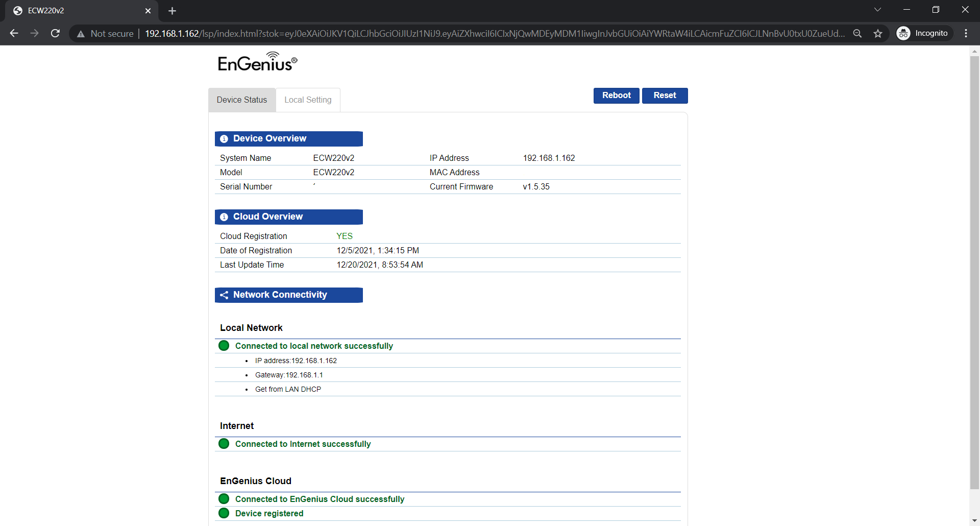Click the green Internet status dot

pyautogui.click(x=224, y=444)
